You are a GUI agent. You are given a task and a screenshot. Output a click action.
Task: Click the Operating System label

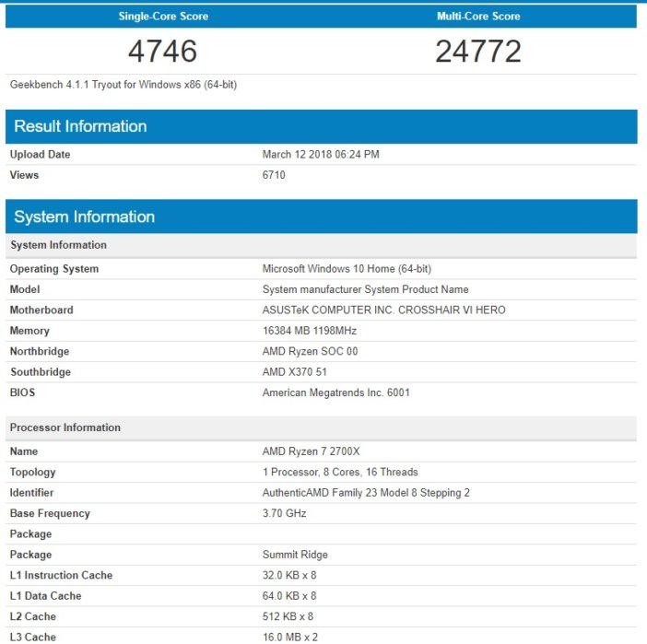(x=54, y=269)
